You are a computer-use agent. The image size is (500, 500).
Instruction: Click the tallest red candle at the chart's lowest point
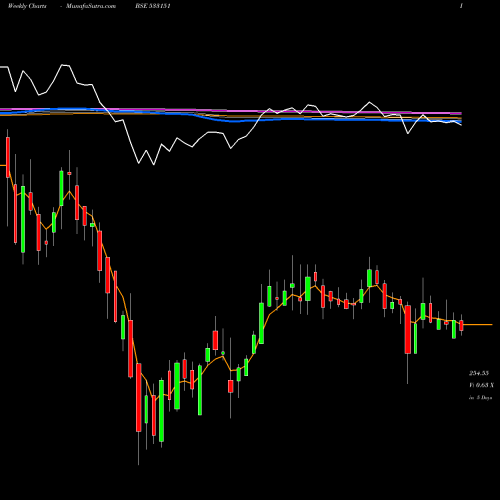click(x=139, y=397)
